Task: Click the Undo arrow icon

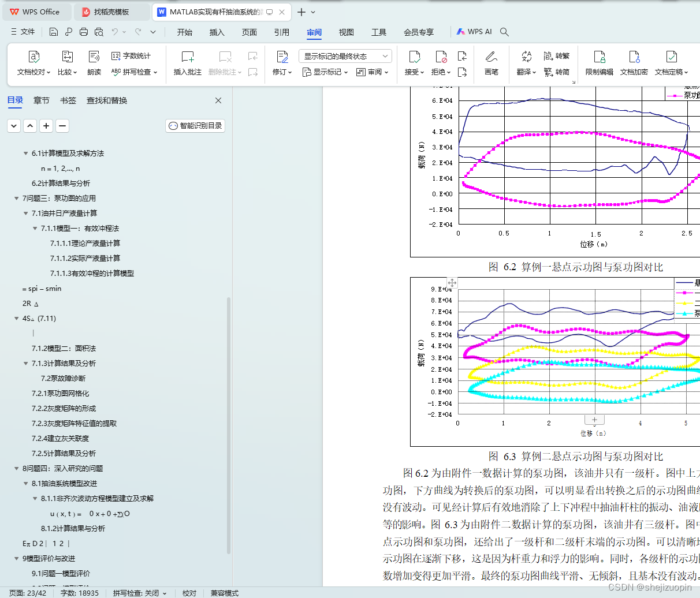Action: pyautogui.click(x=115, y=32)
